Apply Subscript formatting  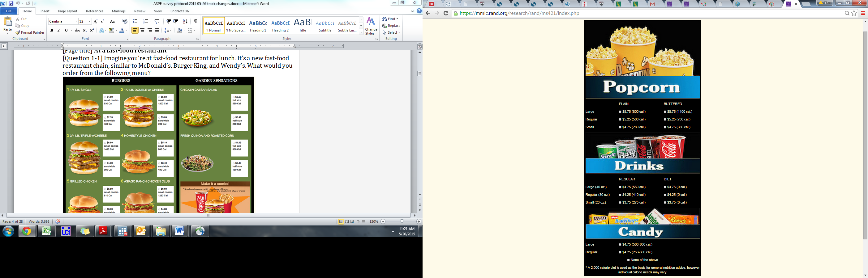pos(84,30)
